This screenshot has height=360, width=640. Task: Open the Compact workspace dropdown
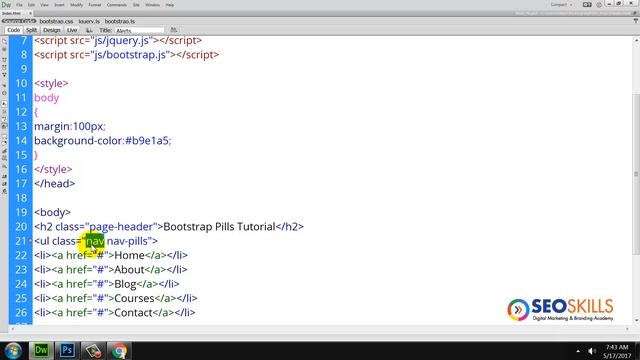click(x=561, y=5)
